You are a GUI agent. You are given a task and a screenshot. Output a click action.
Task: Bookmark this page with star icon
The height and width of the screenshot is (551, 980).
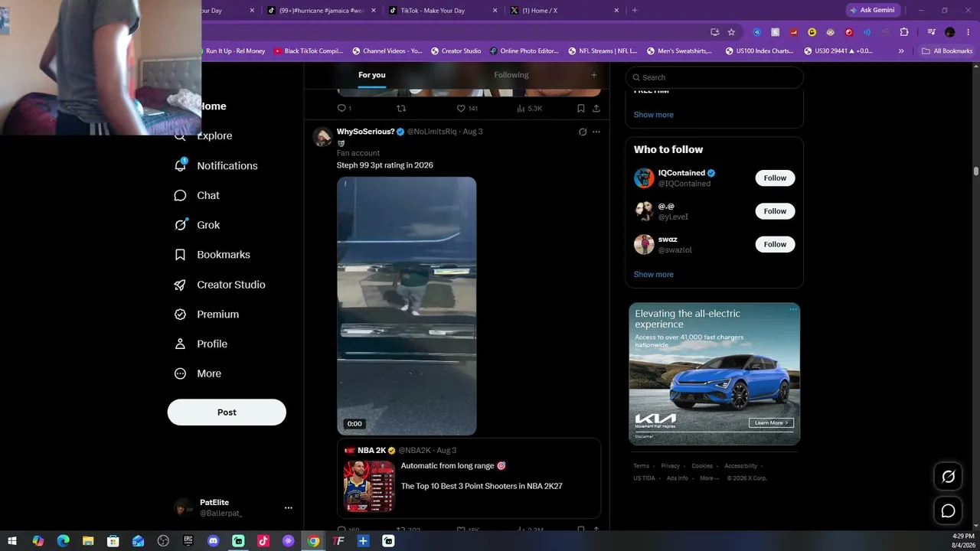731,32
